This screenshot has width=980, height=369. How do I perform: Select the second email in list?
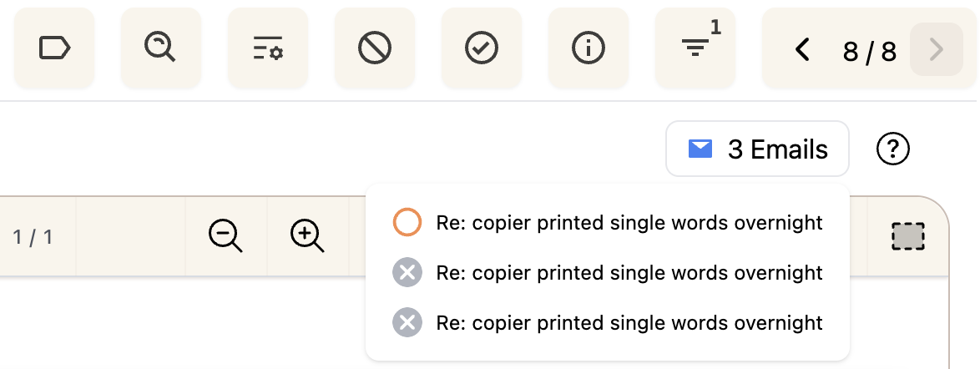click(x=629, y=273)
